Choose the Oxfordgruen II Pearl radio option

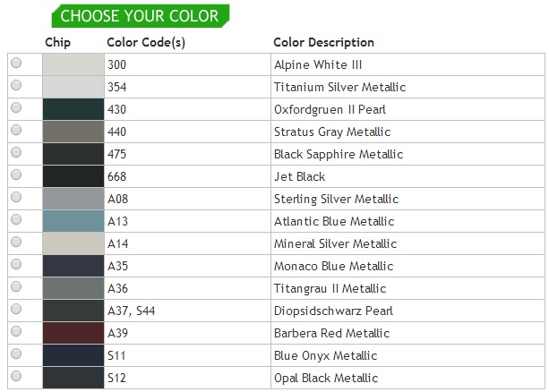(16, 108)
